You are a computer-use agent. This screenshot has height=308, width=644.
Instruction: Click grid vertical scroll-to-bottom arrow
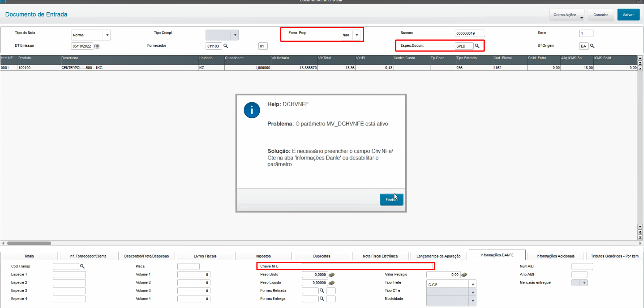[x=640, y=237]
